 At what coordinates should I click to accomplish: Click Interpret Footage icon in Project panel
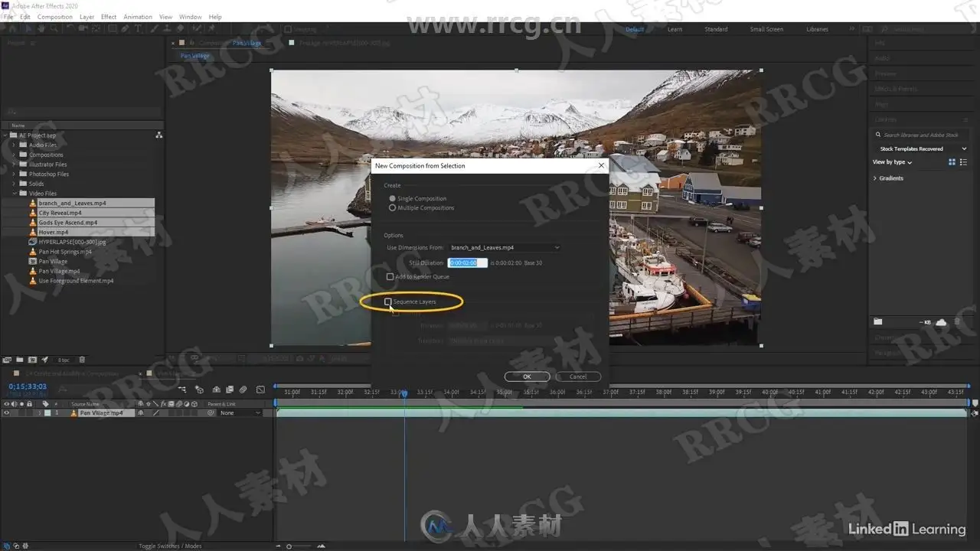7,360
